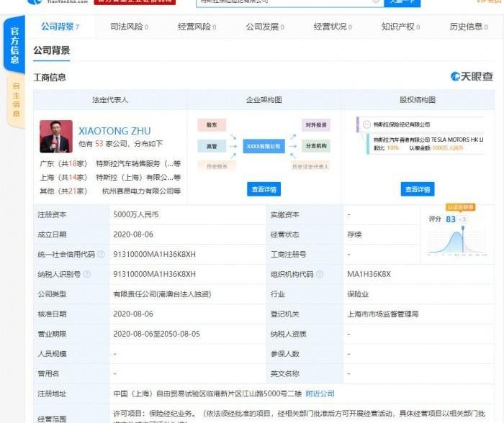Click the 特斯拉（上海）有限公 company link
The height and width of the screenshot is (423, 504).
[138, 177]
